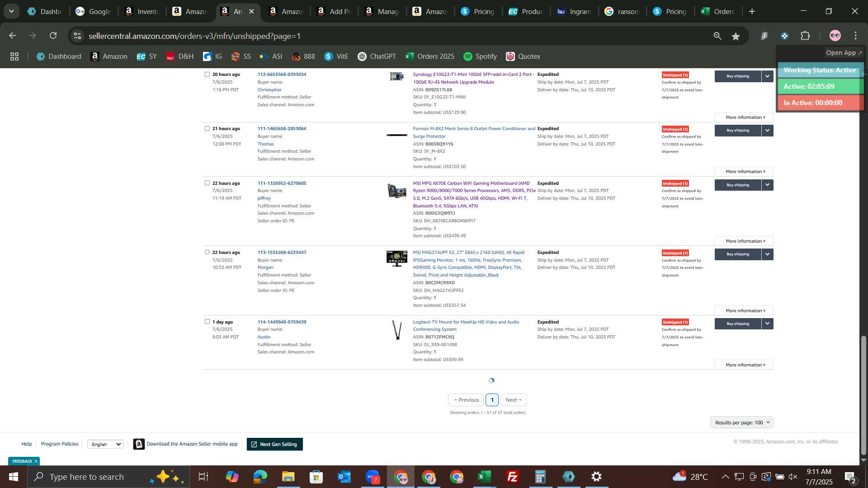This screenshot has height=488, width=868.
Task: Expand Buy shipping options for the MSI monitor order
Action: click(x=768, y=254)
